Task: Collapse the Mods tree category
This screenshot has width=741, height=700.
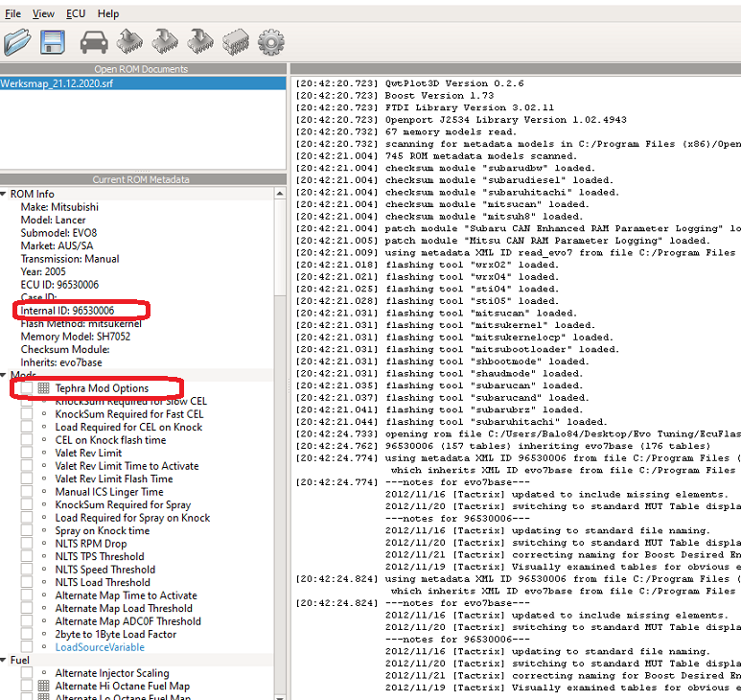Action: tap(5, 376)
